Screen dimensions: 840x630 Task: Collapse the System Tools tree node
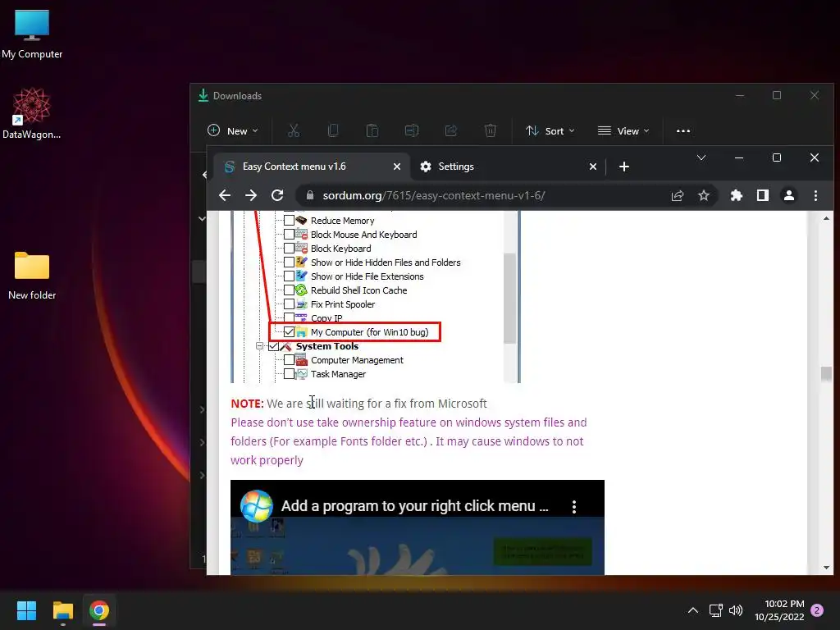(260, 346)
